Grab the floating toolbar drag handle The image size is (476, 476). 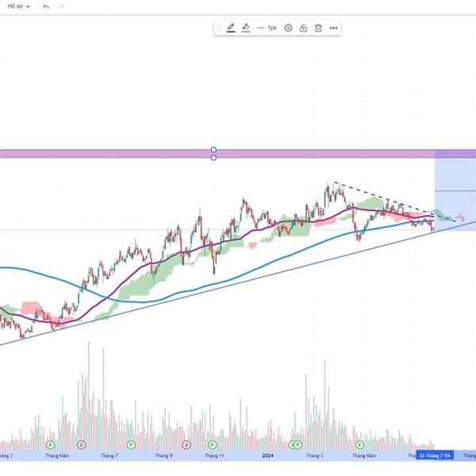219,28
